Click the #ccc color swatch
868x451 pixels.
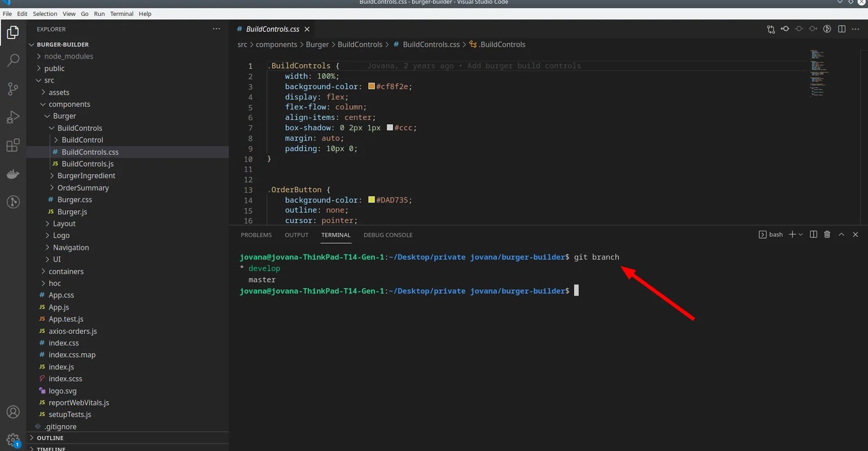tap(390, 128)
